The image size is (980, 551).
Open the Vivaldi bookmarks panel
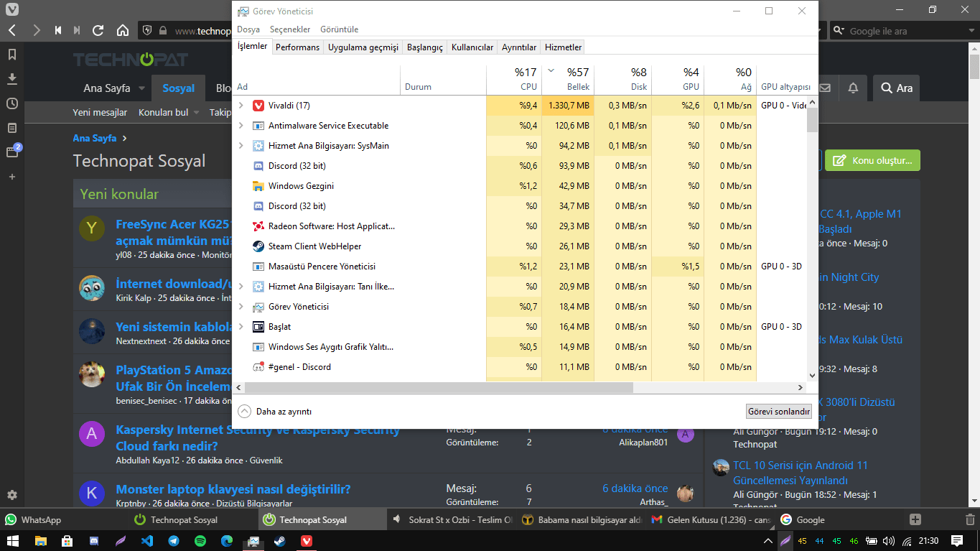coord(12,55)
